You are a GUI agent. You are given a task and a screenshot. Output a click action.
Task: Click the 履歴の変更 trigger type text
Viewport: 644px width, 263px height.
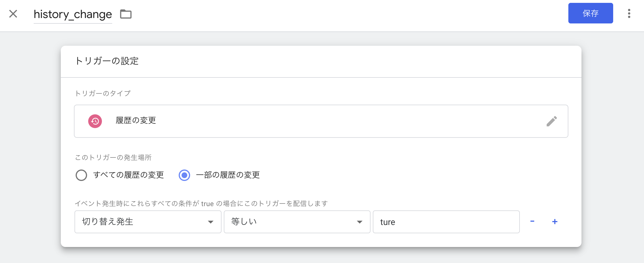[136, 121]
